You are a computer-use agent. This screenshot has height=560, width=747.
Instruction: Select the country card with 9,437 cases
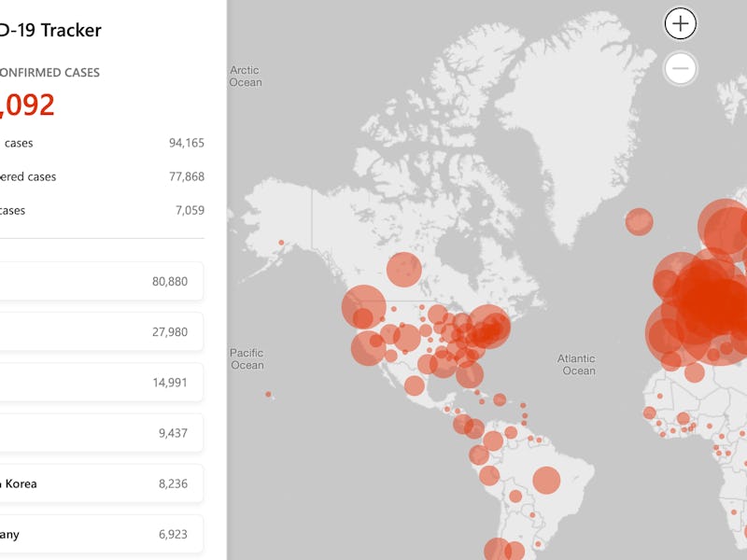tap(101, 433)
